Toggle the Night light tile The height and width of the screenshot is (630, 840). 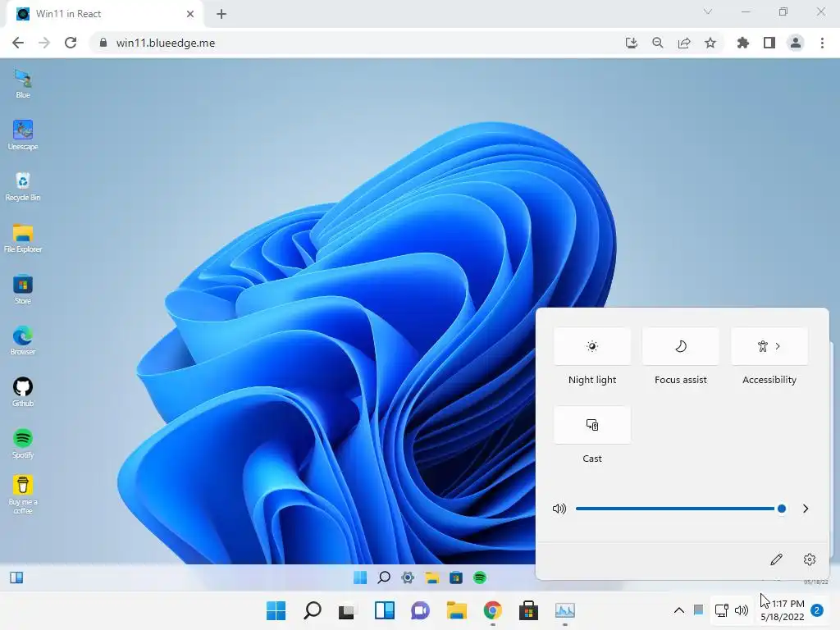[592, 346]
